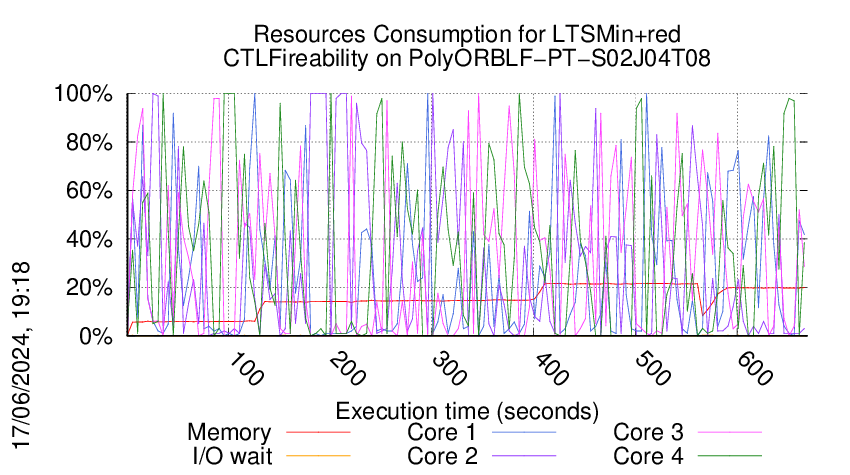The height and width of the screenshot is (475, 850).
Task: Click the 40% y-axis label
Action: [89, 239]
